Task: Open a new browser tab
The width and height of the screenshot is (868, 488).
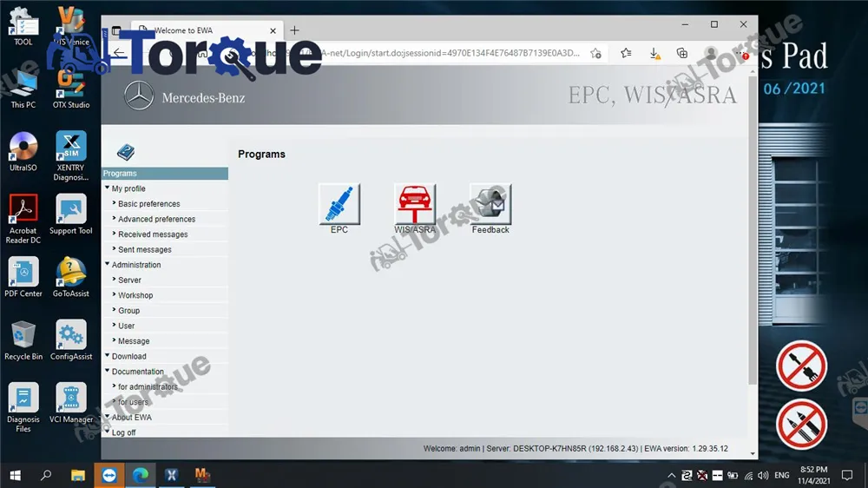Action: (294, 30)
